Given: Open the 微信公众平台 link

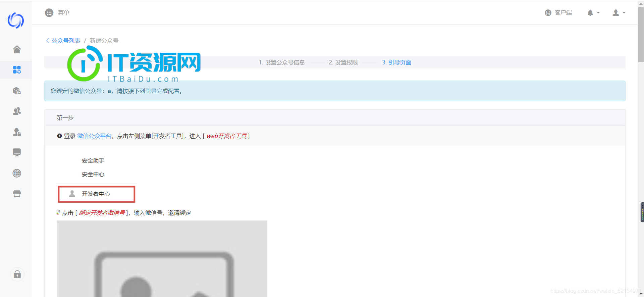Looking at the screenshot, I should [94, 136].
